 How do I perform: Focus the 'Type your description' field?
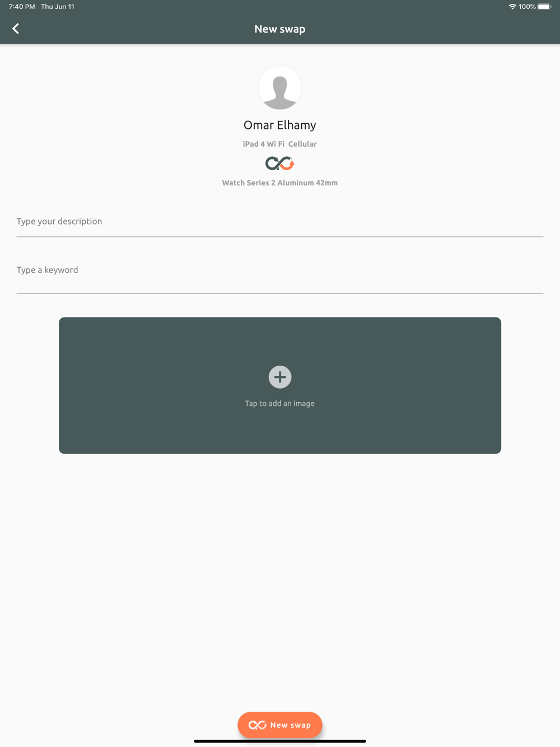280,221
